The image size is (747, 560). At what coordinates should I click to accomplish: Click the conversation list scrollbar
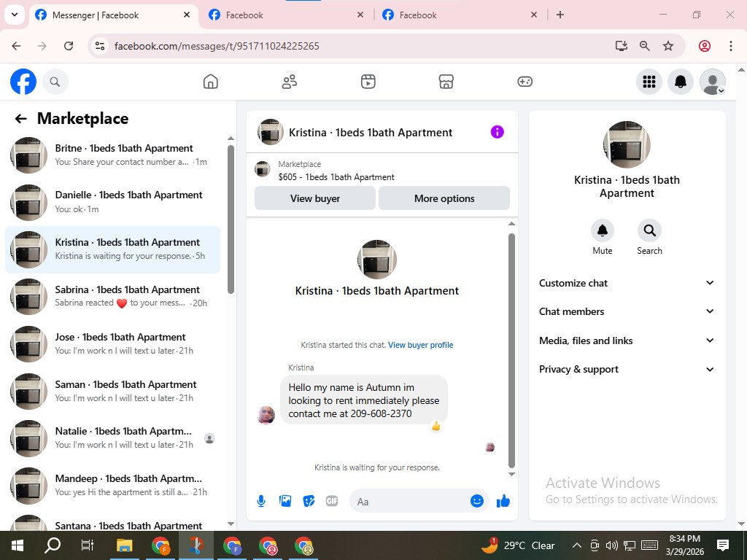[x=231, y=219]
